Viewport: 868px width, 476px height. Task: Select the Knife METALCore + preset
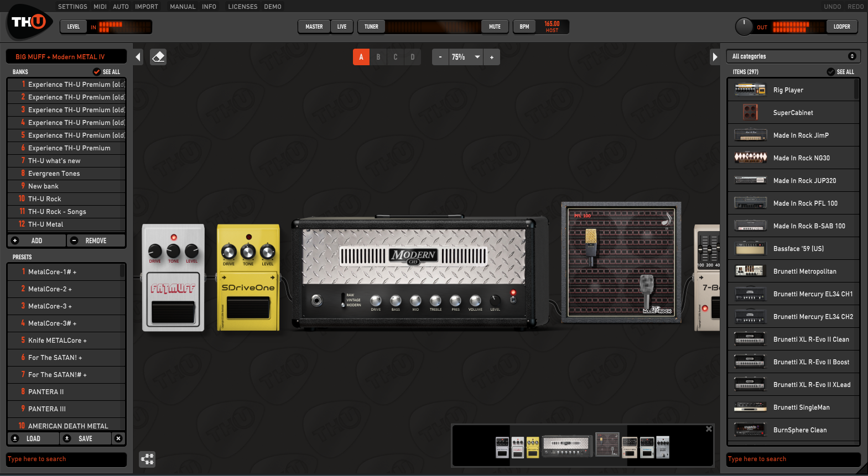coord(64,340)
